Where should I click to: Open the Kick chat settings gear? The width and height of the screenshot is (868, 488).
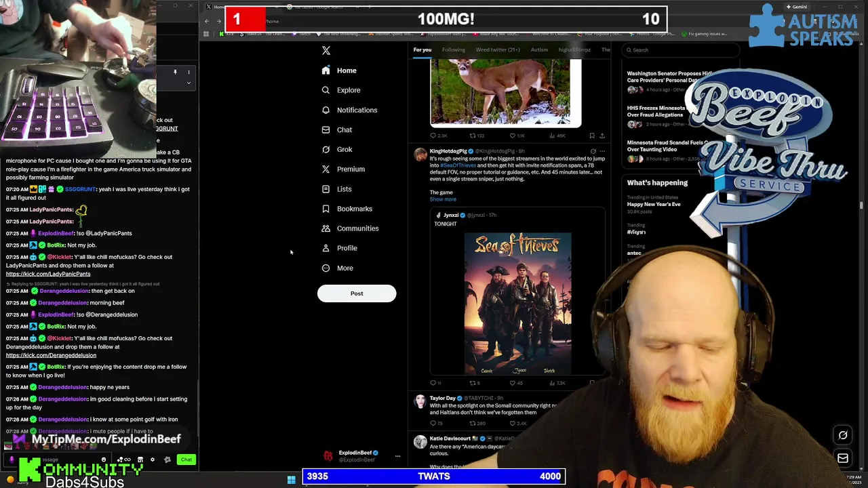(153, 460)
